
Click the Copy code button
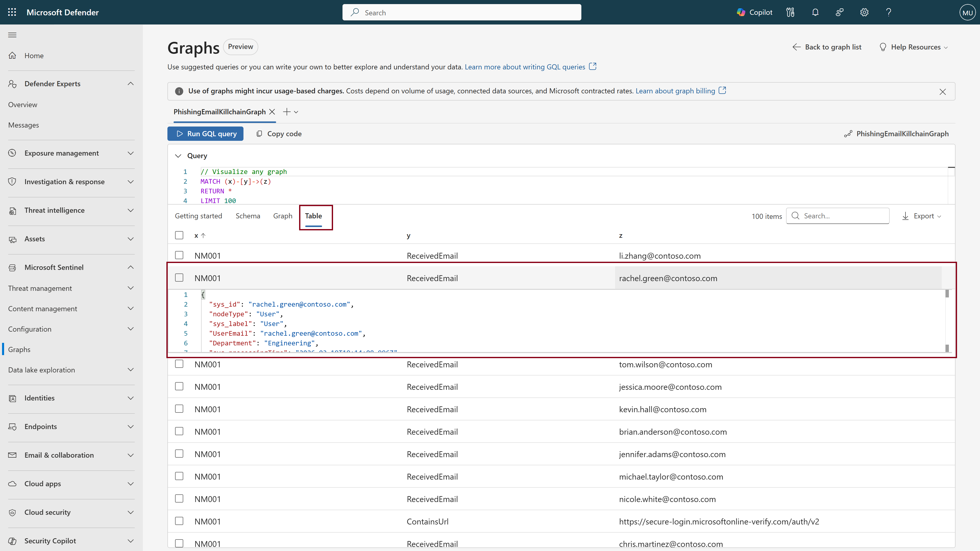(x=279, y=134)
